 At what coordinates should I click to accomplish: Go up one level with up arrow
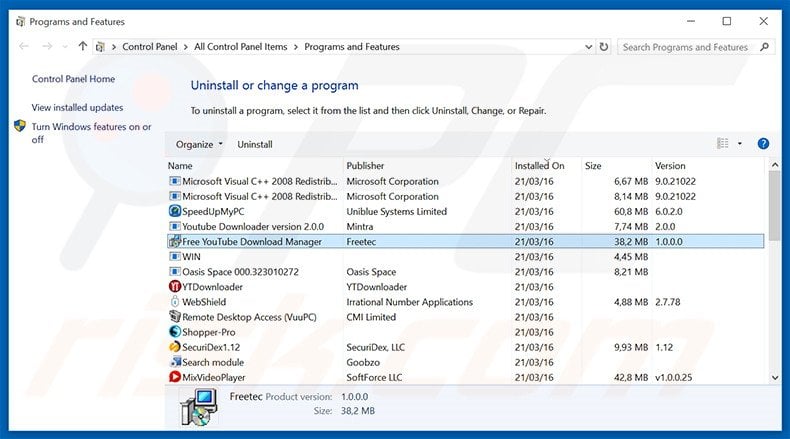tap(83, 46)
